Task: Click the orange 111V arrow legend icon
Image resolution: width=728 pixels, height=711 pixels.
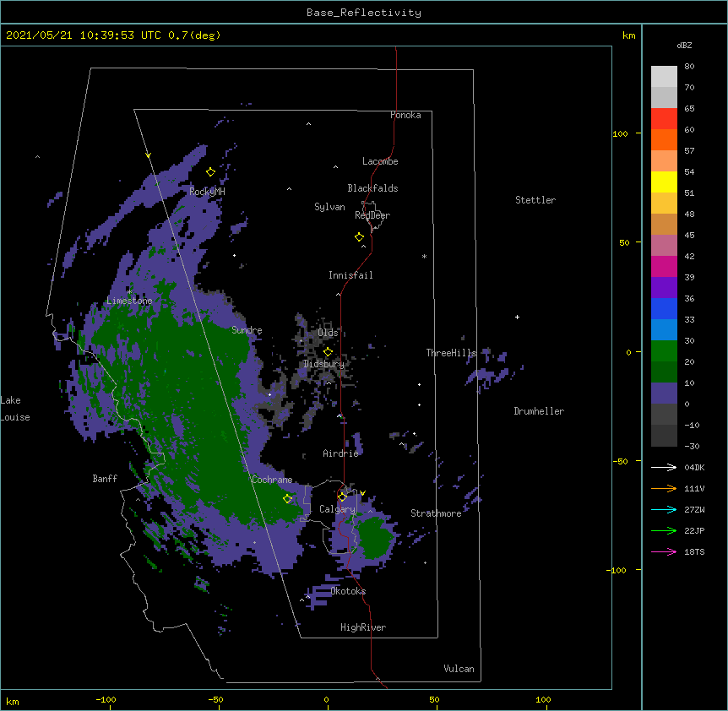Action: pyautogui.click(x=664, y=488)
